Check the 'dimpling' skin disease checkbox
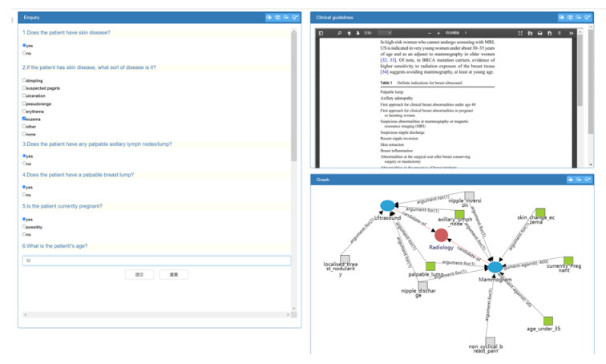This screenshot has width=606, height=364. 24,80
